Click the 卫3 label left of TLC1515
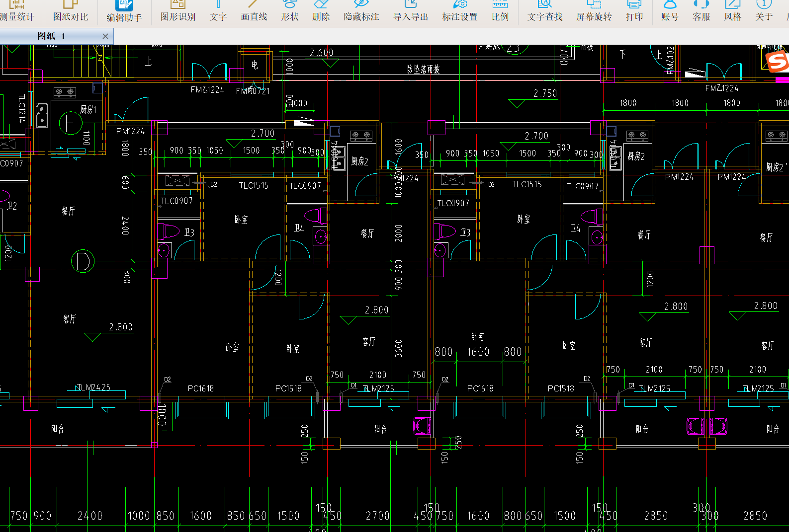The width and height of the screenshot is (789, 532). pos(189,232)
